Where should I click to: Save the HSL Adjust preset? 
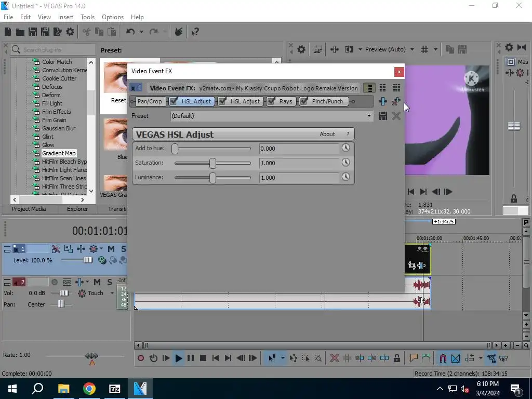383,116
